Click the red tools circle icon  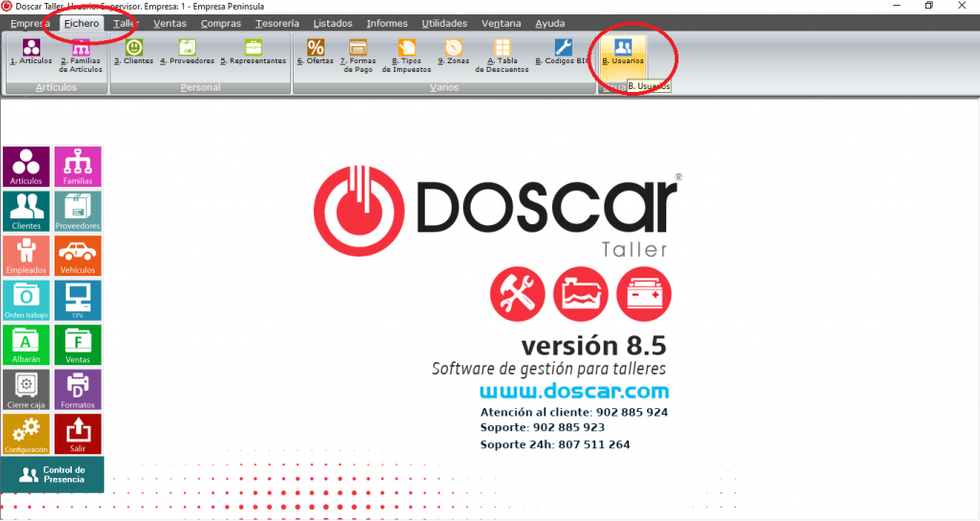(518, 294)
